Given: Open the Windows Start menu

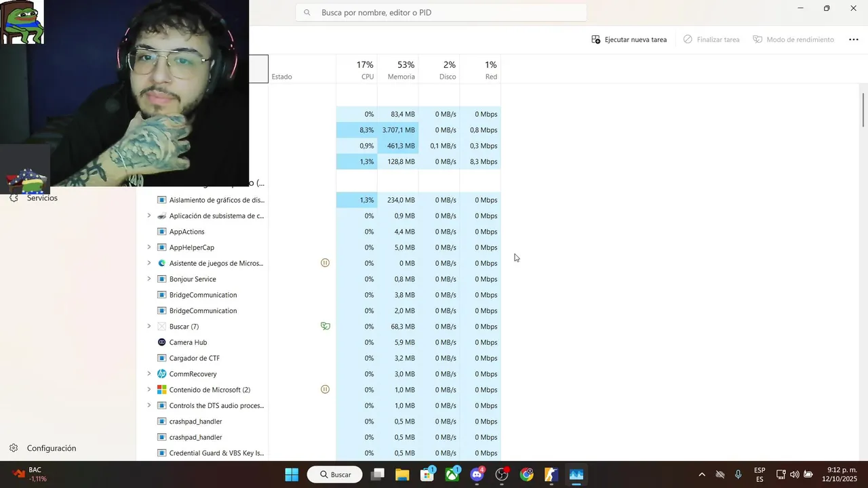Looking at the screenshot, I should 292,474.
